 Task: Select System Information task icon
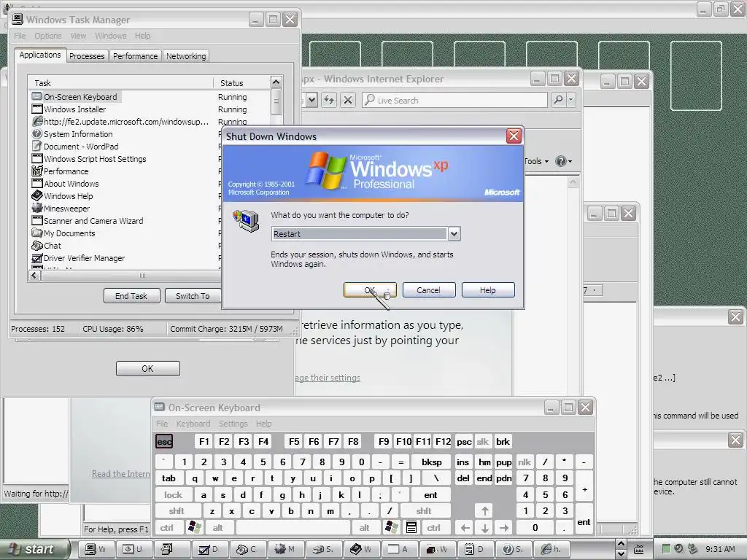point(36,134)
